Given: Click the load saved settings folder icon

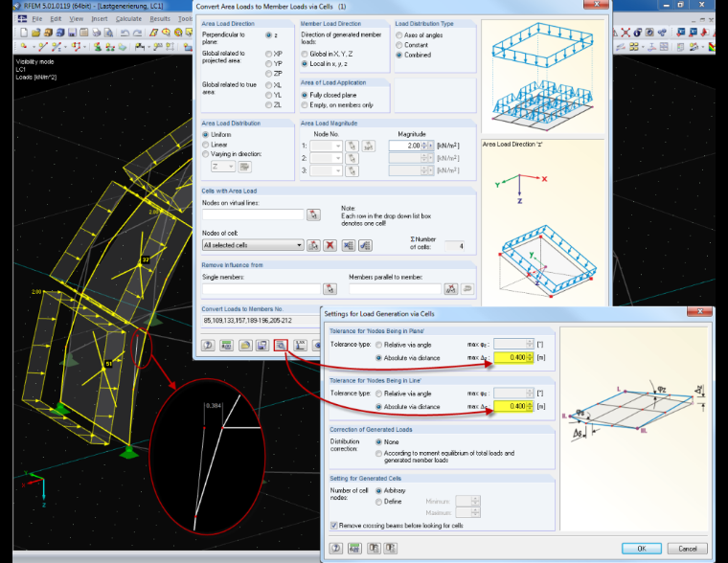Looking at the screenshot, I should (x=245, y=345).
